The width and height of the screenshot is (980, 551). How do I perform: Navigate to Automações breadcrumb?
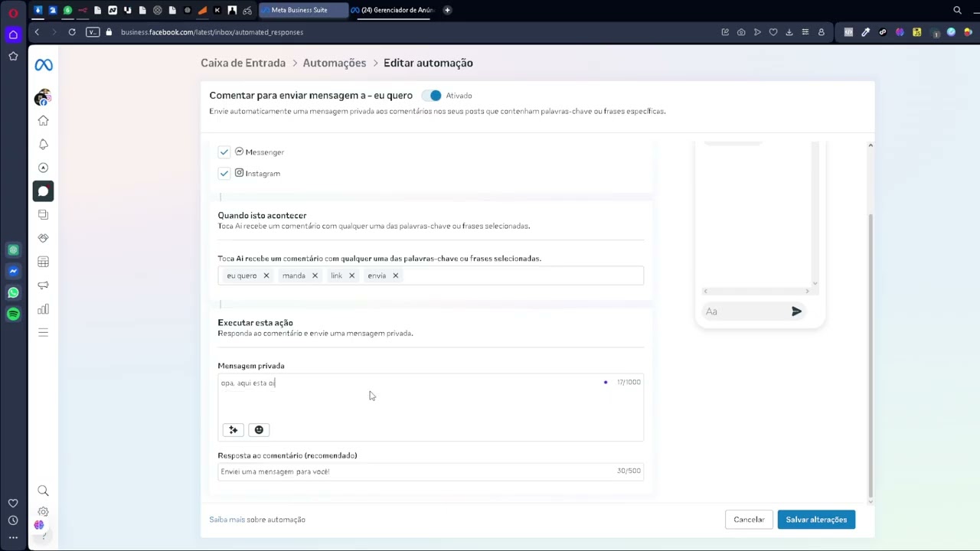(335, 63)
